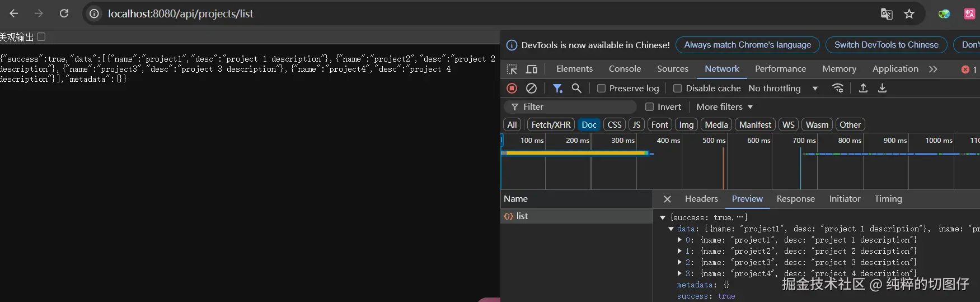Enable Disable cache checkbox

click(x=677, y=89)
